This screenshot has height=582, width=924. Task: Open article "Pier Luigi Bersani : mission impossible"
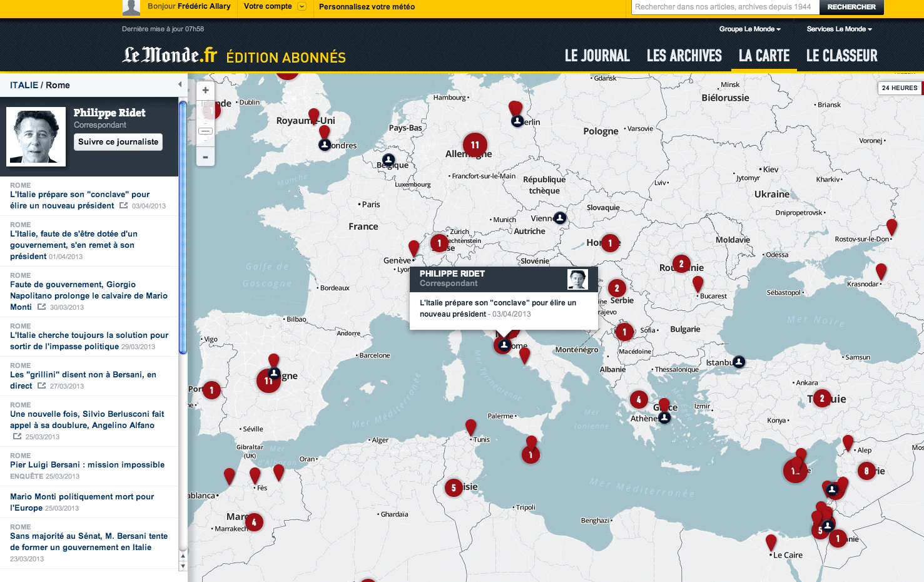(87, 465)
